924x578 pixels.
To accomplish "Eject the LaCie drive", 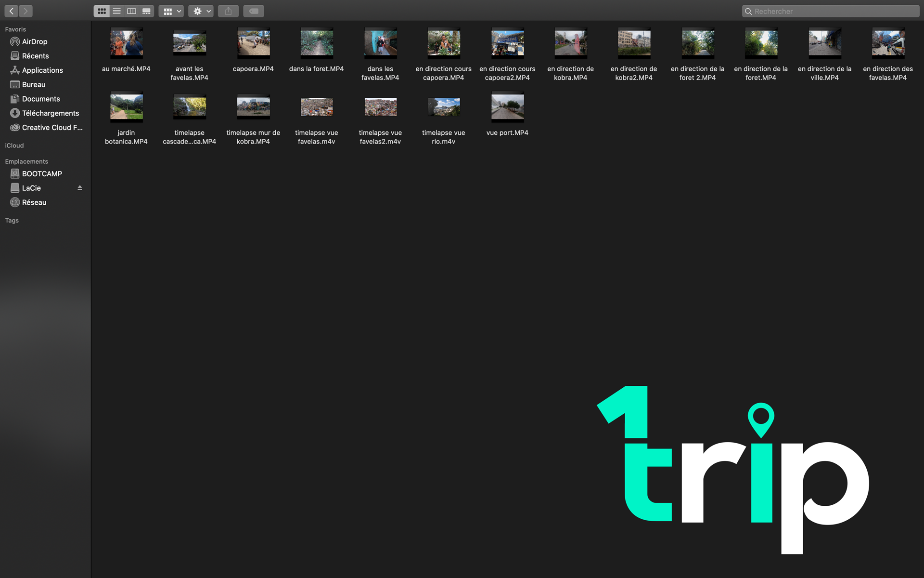I will [x=80, y=188].
